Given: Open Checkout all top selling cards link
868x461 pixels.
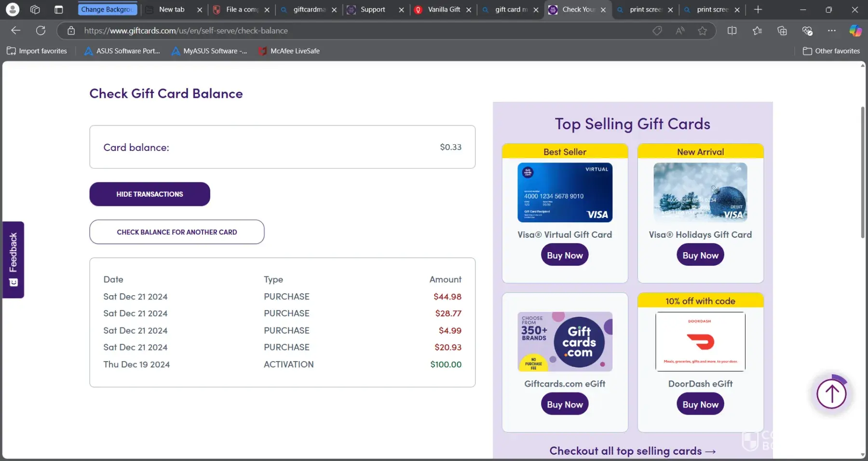Looking at the screenshot, I should tap(632, 451).
